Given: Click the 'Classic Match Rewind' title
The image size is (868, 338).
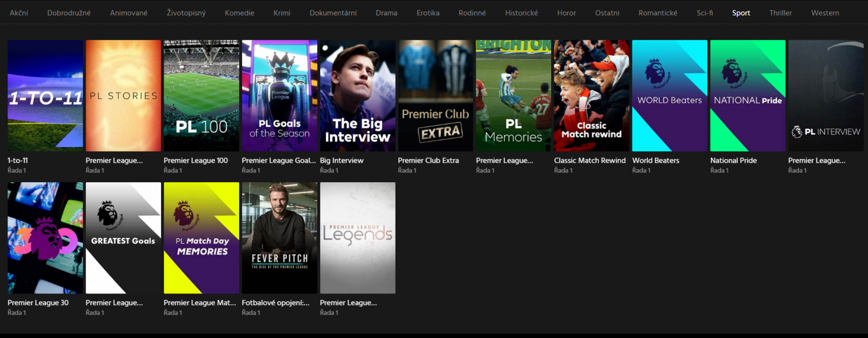Looking at the screenshot, I should (x=590, y=161).
